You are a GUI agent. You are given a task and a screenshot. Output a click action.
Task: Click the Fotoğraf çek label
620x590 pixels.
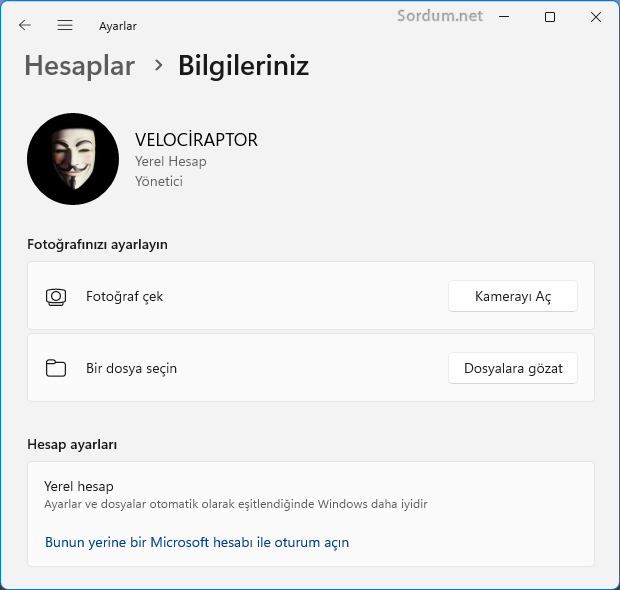[x=125, y=297]
